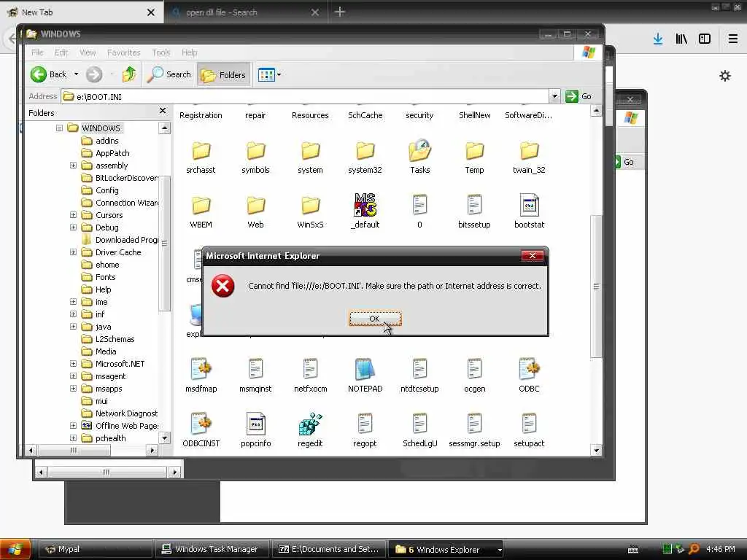Toggle the Folders pane button

coord(223,75)
